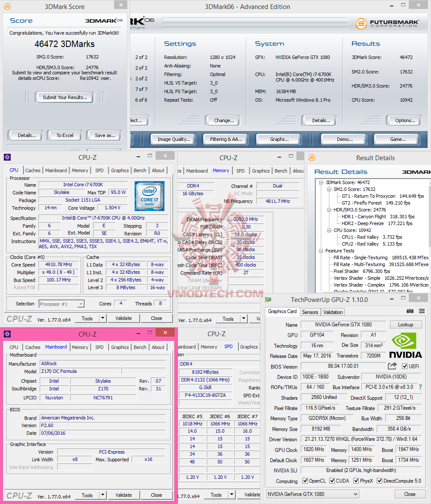Click the Core Speed 4910.78 MHz field
The width and height of the screenshot is (431, 504).
[59, 264]
